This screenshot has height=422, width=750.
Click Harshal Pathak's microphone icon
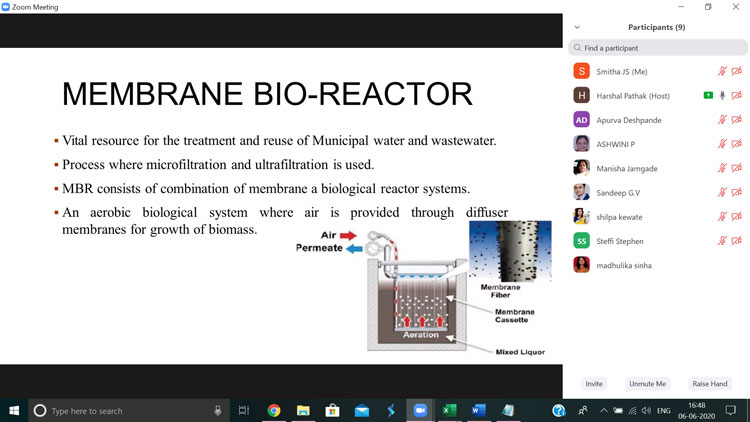click(722, 95)
